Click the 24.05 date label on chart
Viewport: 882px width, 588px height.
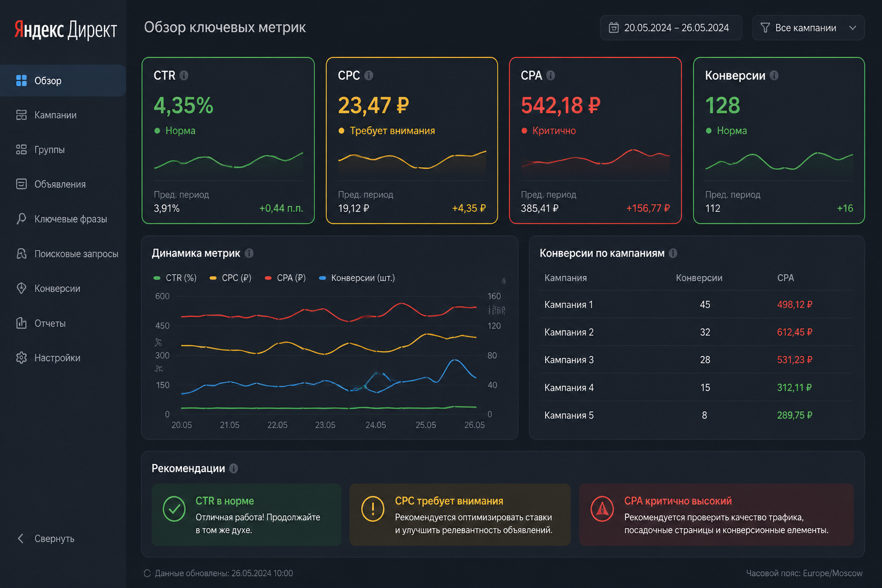[376, 425]
